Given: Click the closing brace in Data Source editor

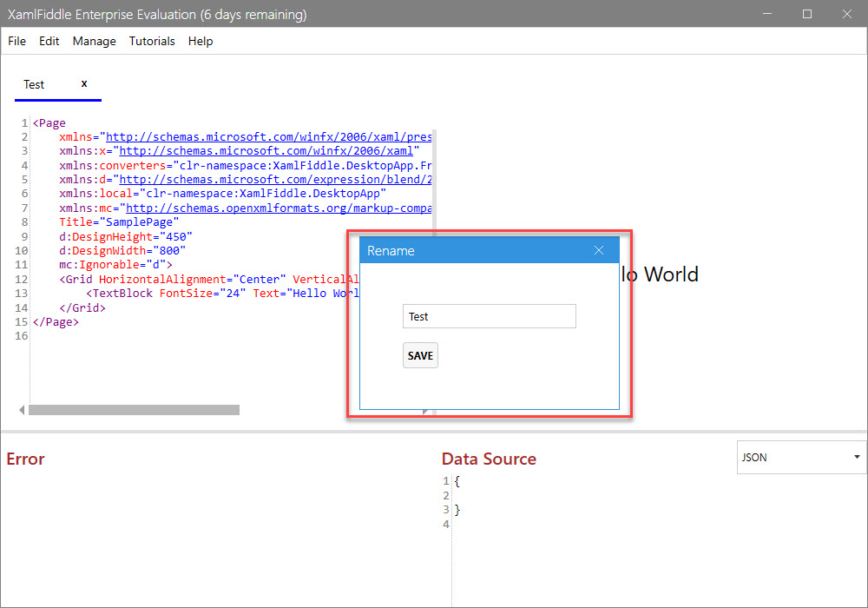Looking at the screenshot, I should point(457,510).
